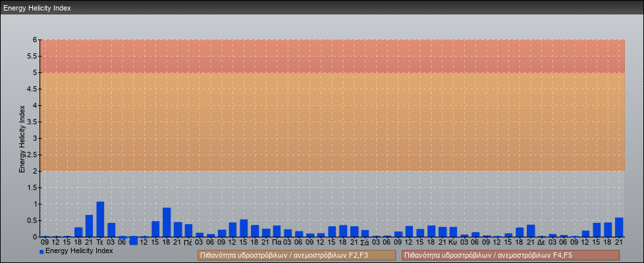Click the bar above the Σά day label
The image size is (644, 263).
[x=365, y=233]
